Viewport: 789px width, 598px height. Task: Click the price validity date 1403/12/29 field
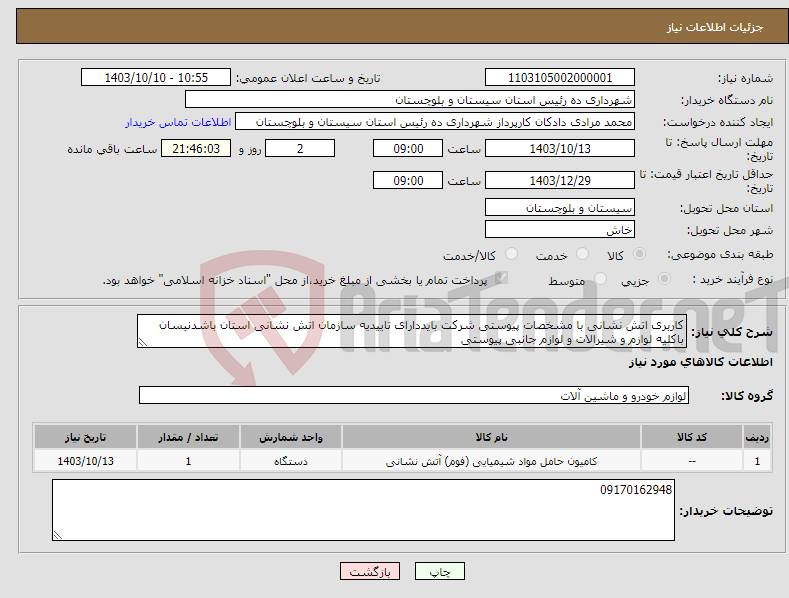pos(560,180)
